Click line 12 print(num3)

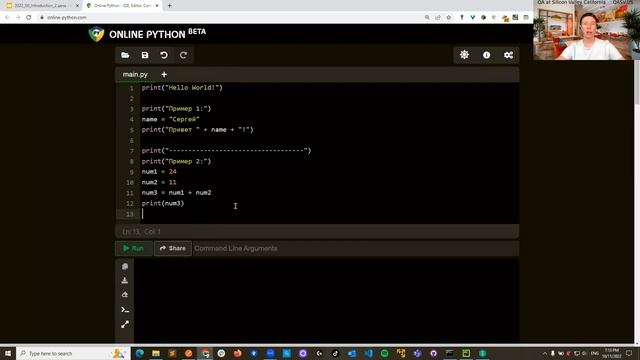(x=163, y=203)
